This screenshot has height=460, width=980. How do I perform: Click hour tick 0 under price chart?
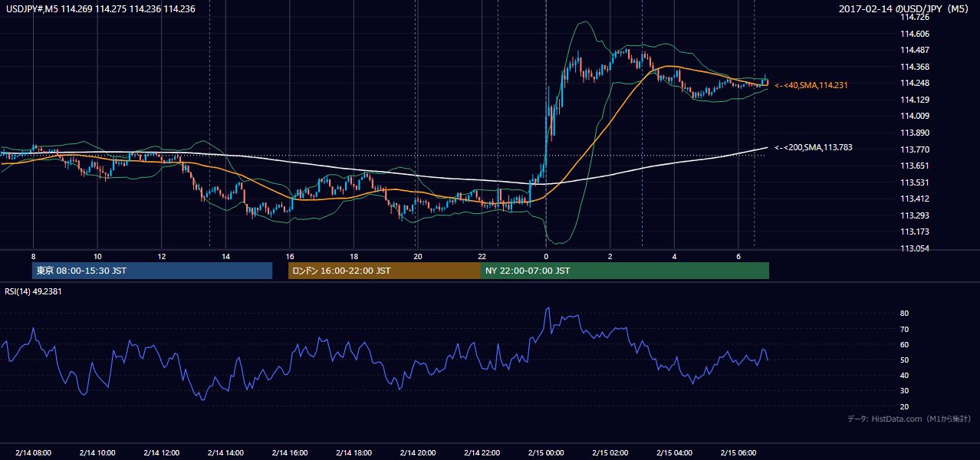point(546,256)
